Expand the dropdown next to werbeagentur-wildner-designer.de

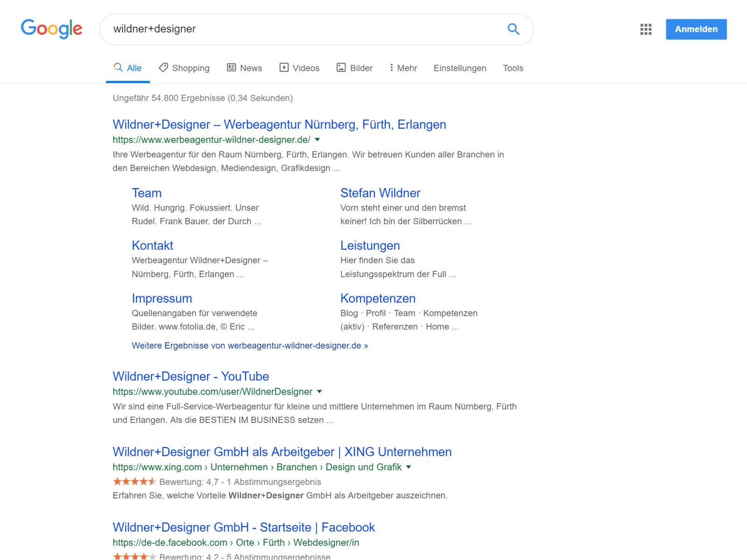tap(317, 139)
